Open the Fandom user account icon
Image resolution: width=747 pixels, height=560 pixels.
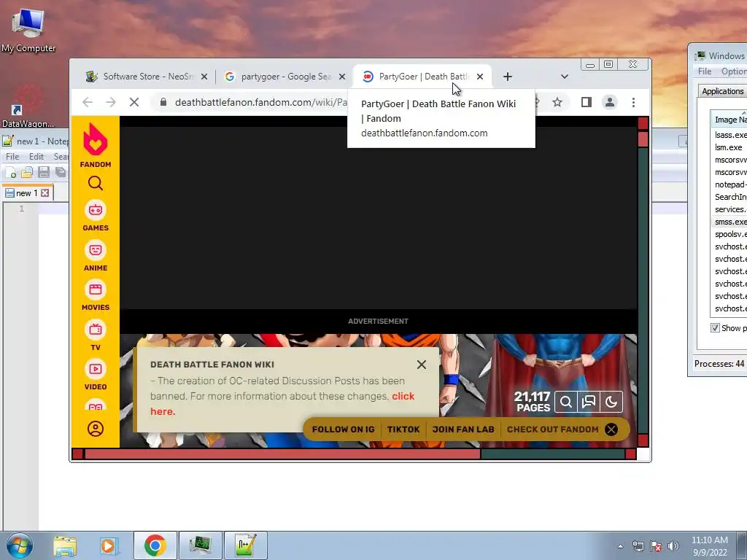click(x=96, y=429)
